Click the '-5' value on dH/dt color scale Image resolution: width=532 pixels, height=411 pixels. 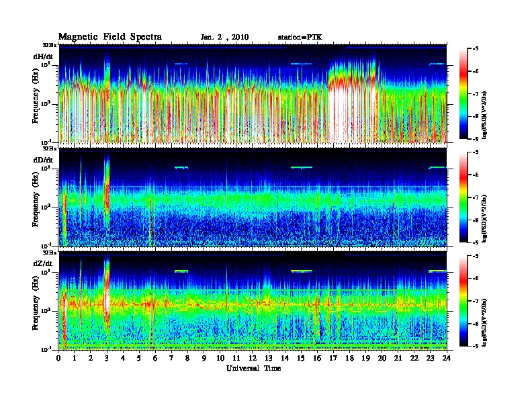click(476, 49)
